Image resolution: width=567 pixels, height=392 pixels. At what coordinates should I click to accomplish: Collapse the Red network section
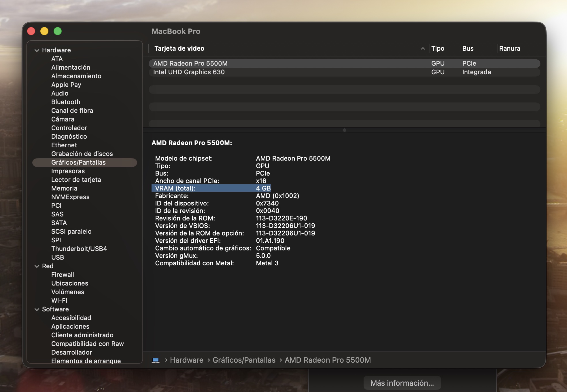click(37, 266)
